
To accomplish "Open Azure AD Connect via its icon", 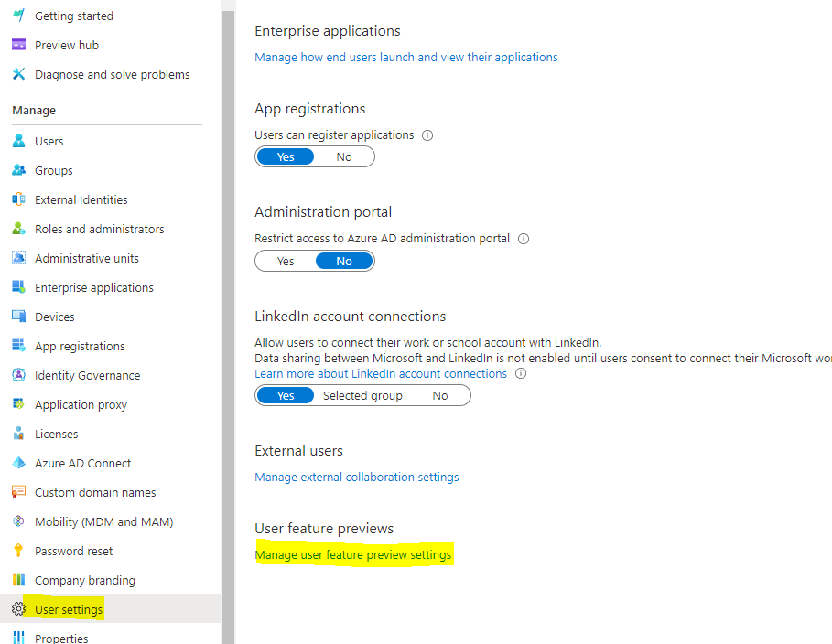I will [18, 463].
